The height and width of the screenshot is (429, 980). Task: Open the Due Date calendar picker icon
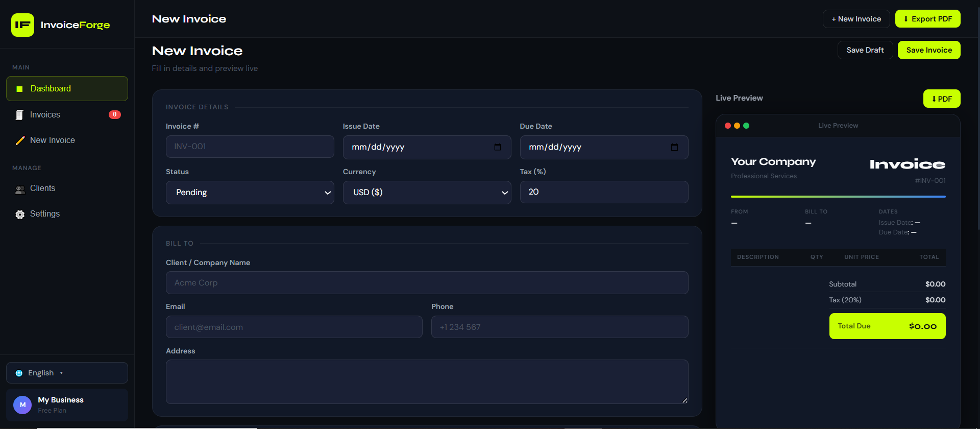[x=674, y=147]
